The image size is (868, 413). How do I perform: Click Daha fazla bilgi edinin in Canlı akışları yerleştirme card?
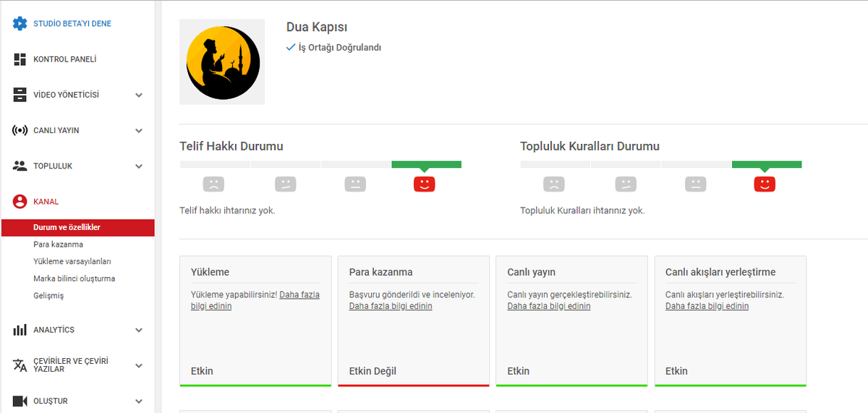(707, 306)
